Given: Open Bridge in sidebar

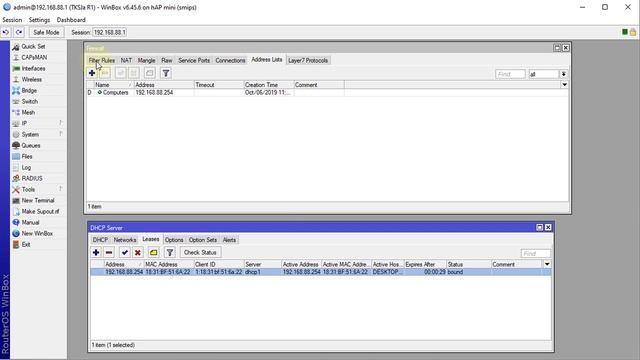Looking at the screenshot, I should (x=29, y=91).
